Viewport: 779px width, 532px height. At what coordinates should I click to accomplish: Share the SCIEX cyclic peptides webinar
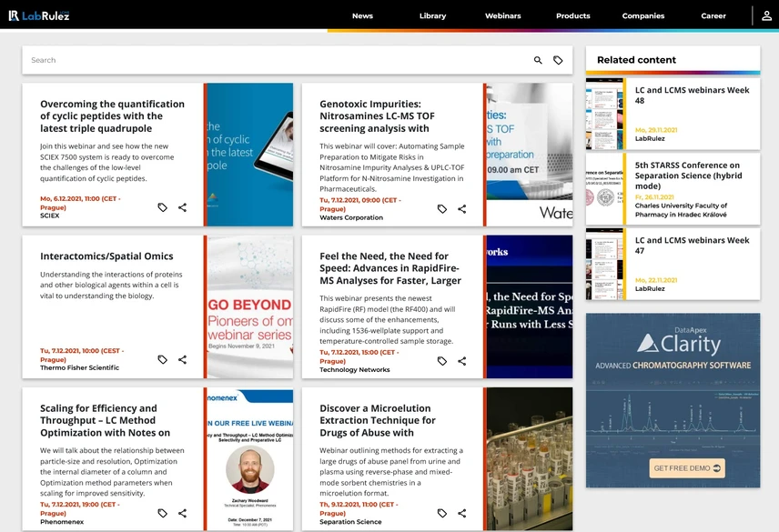click(x=182, y=207)
